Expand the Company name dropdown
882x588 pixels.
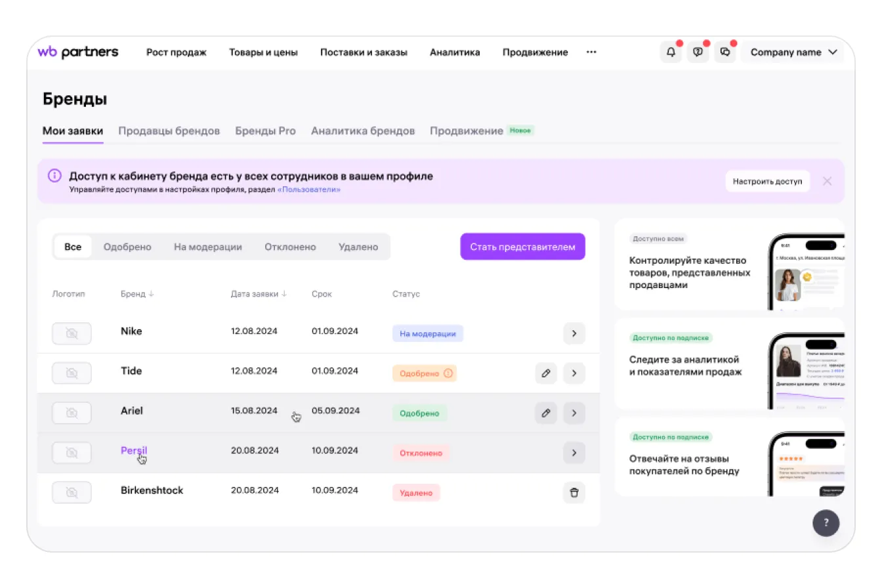coord(794,52)
